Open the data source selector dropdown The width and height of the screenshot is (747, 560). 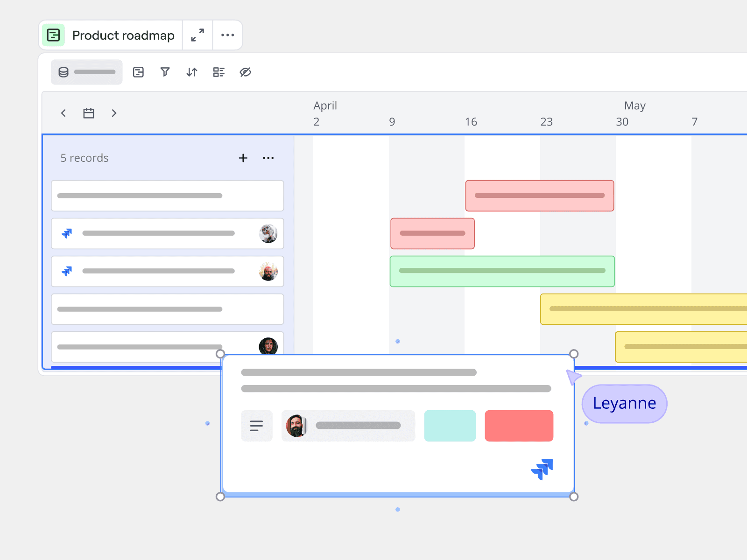(x=87, y=72)
